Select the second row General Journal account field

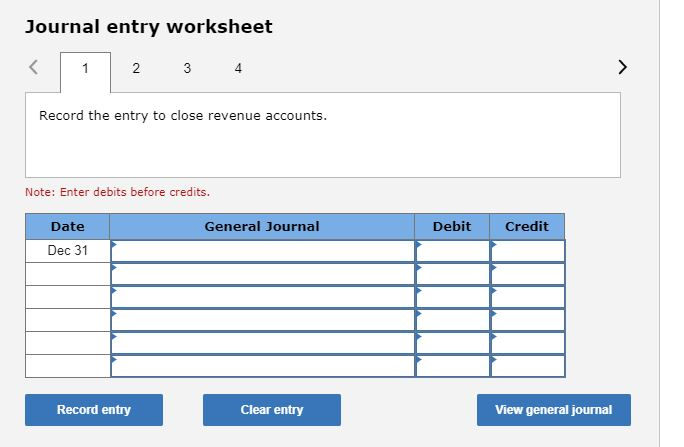(x=263, y=274)
